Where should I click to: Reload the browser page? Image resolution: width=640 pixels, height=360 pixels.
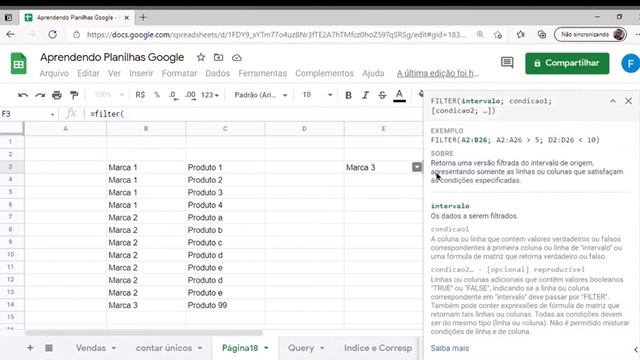53,35
